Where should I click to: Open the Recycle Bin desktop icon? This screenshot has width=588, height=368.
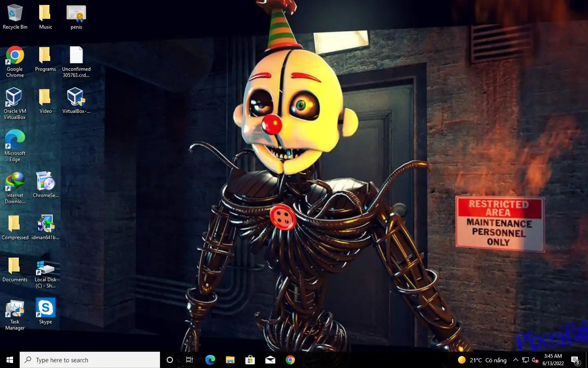tap(15, 17)
